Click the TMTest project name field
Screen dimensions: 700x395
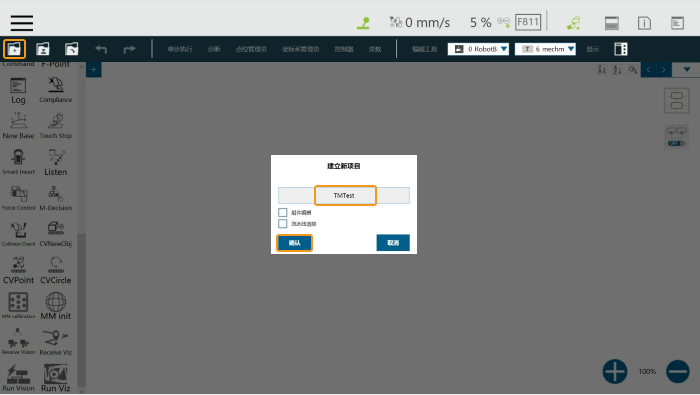pos(344,195)
